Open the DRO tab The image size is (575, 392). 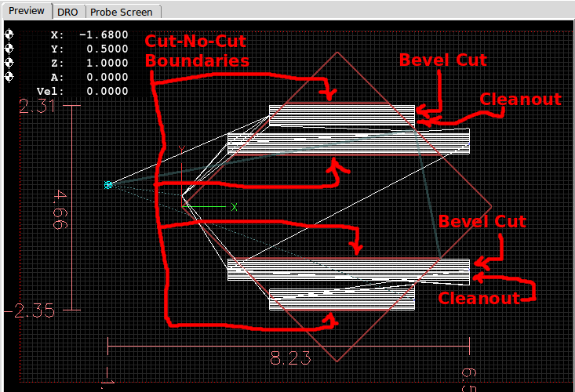[x=68, y=12]
